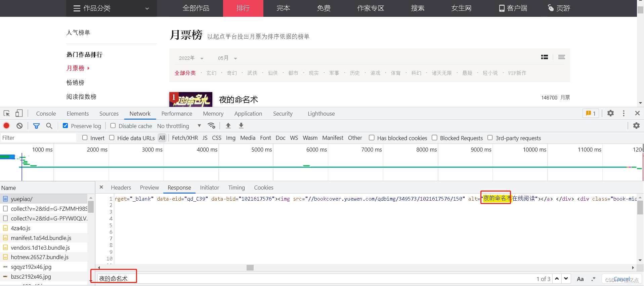Open the issues warning badge
Screen dimensions: 644x286
591,113
